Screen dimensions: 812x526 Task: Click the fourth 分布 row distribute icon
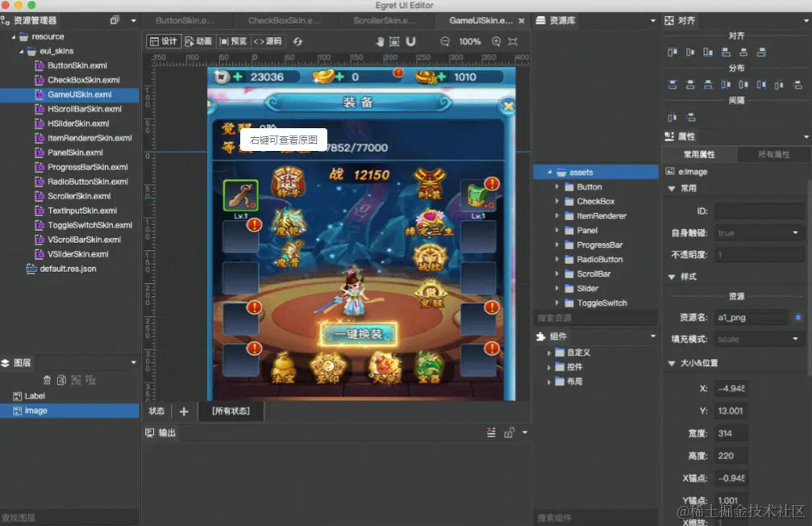pos(726,85)
